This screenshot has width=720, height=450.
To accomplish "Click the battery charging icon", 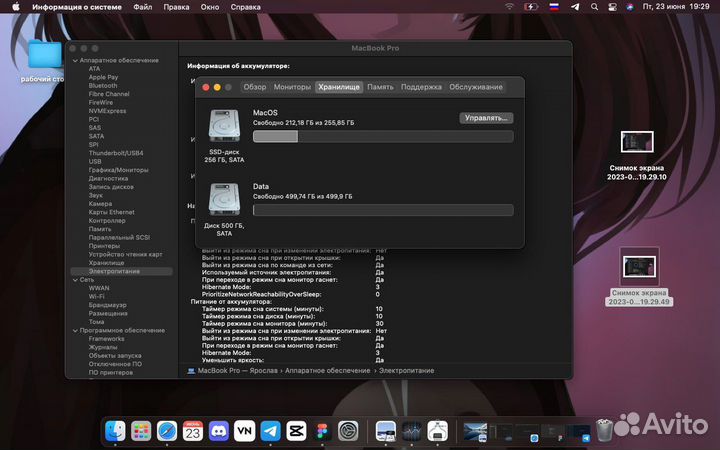I will pos(531,7).
